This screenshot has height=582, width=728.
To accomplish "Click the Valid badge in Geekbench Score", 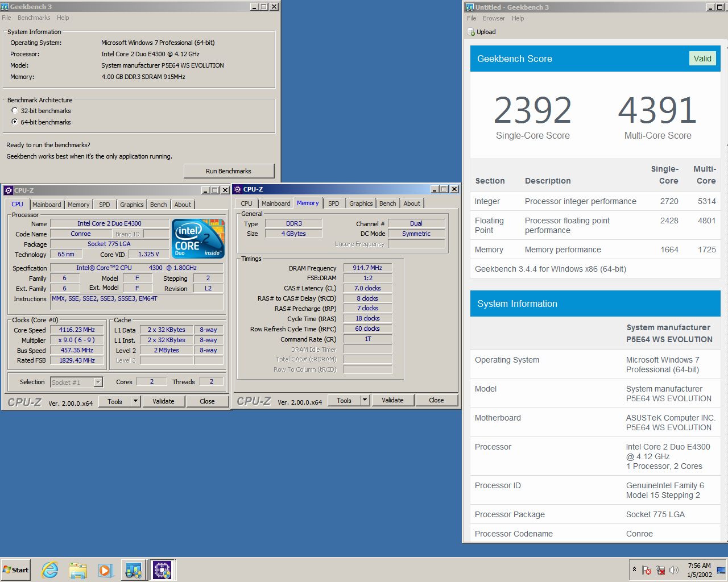I will point(702,59).
